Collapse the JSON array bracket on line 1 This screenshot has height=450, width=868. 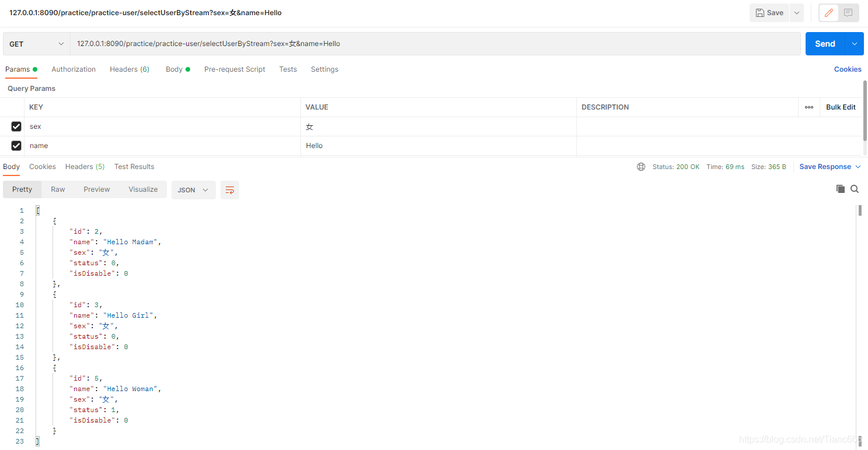click(x=38, y=210)
